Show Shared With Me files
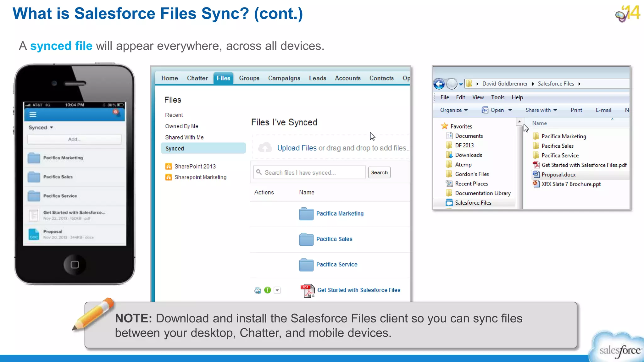The height and width of the screenshot is (362, 644). [x=184, y=137]
